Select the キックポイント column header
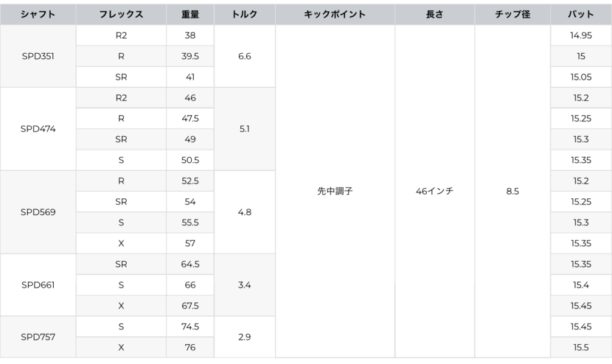This screenshot has height=364, width=612. pyautogui.click(x=335, y=14)
